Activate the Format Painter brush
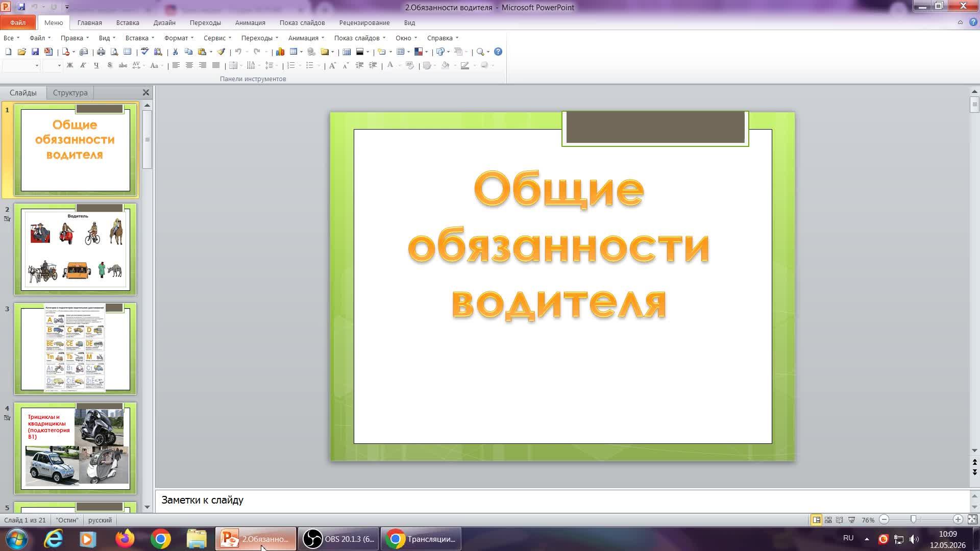Viewport: 980px width, 551px height. [221, 52]
